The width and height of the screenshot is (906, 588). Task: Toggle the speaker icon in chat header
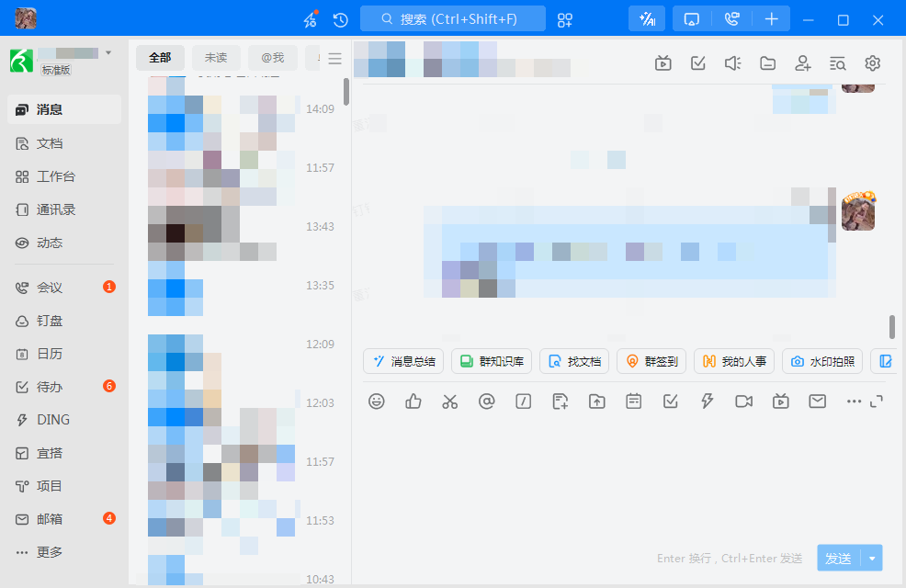(x=732, y=62)
